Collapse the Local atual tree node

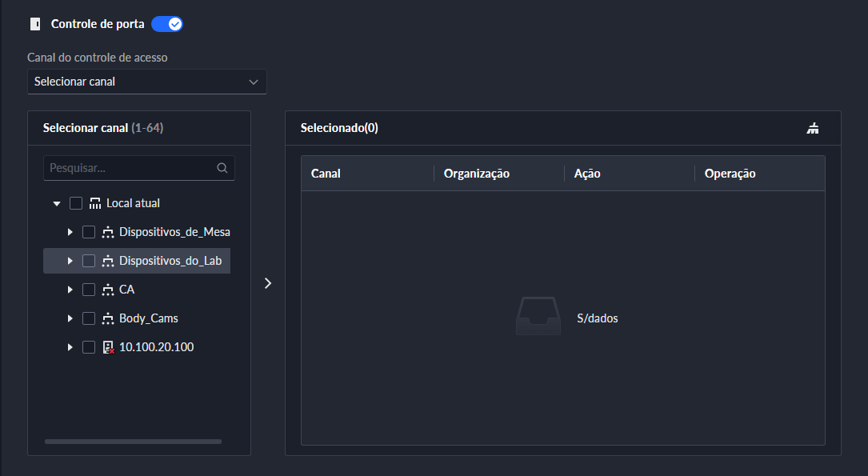pyautogui.click(x=57, y=204)
